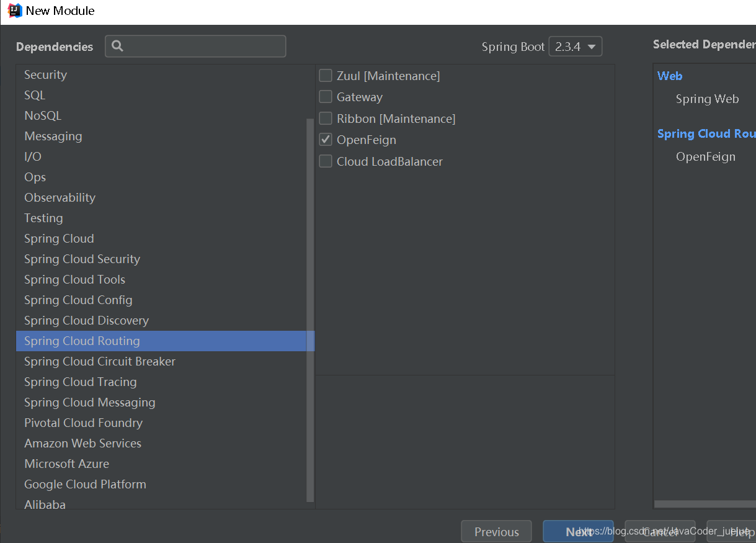Screen dimensions: 756x543
Task: Focus the Dependencies search field
Action: [x=195, y=47]
